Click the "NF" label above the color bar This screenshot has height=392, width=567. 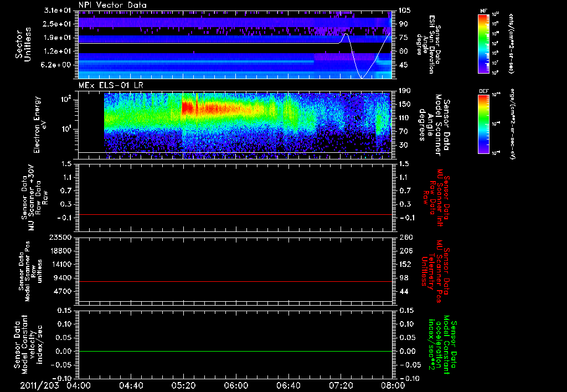[x=483, y=12]
